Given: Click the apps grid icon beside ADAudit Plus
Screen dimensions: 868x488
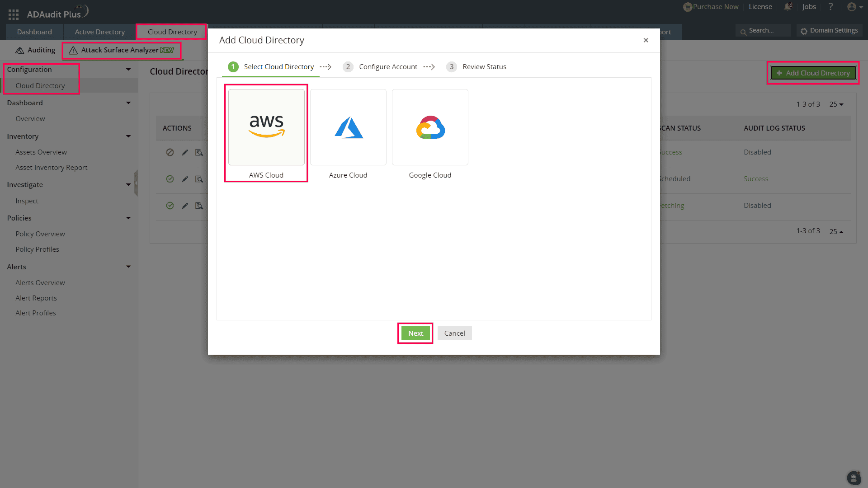Looking at the screenshot, I should click(13, 14).
